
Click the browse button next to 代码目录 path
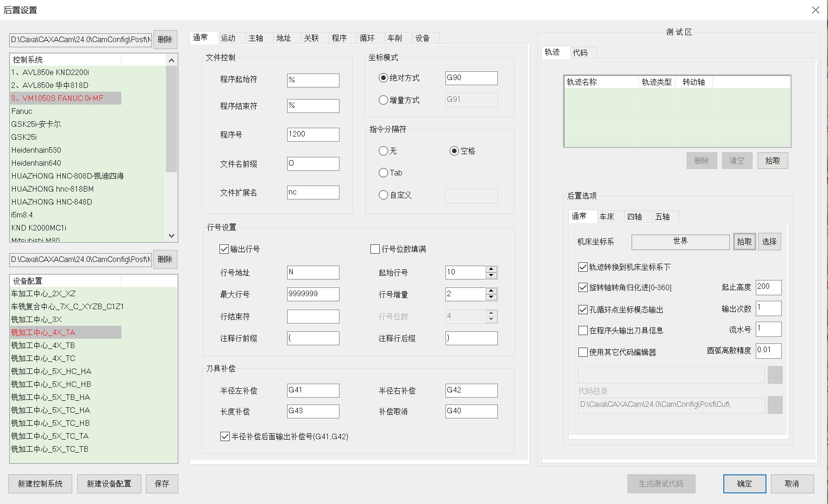[x=775, y=405]
